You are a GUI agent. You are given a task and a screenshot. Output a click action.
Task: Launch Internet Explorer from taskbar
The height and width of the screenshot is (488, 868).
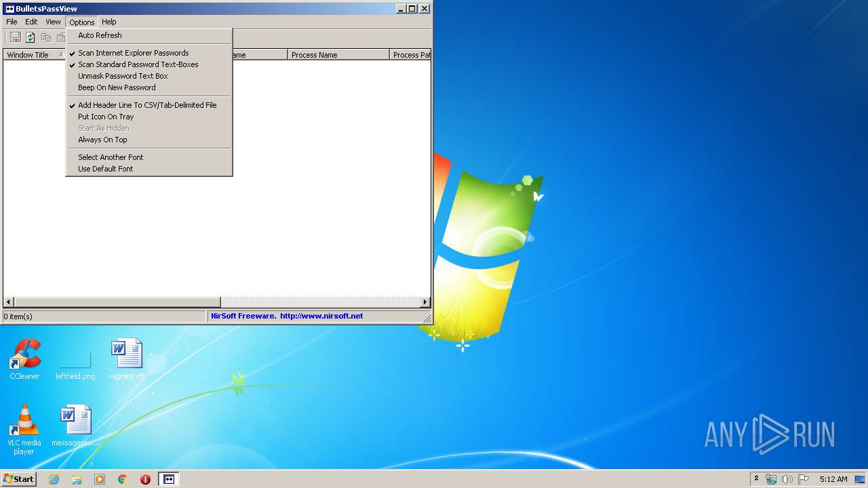(54, 479)
